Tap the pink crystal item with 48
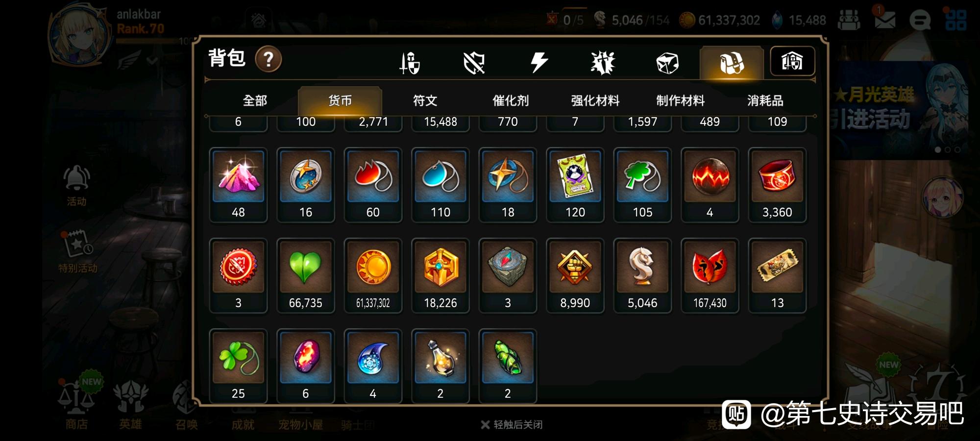 tap(238, 185)
